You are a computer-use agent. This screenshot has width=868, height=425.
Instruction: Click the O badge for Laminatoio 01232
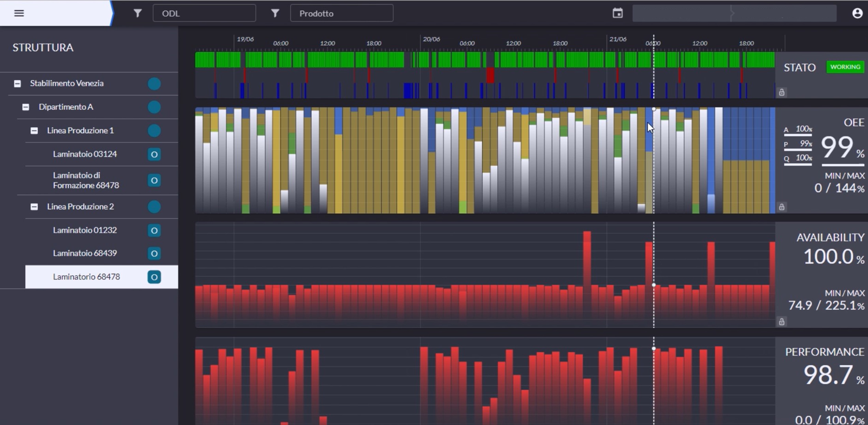(154, 230)
